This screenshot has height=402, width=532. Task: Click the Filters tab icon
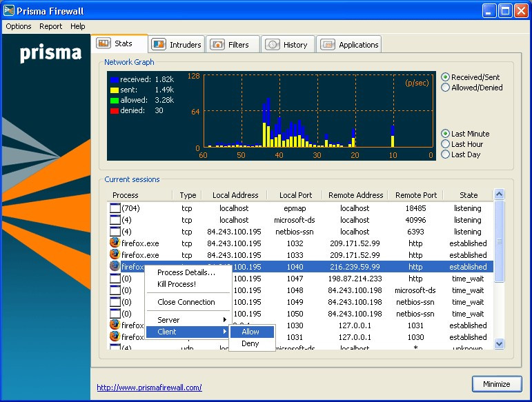click(217, 45)
